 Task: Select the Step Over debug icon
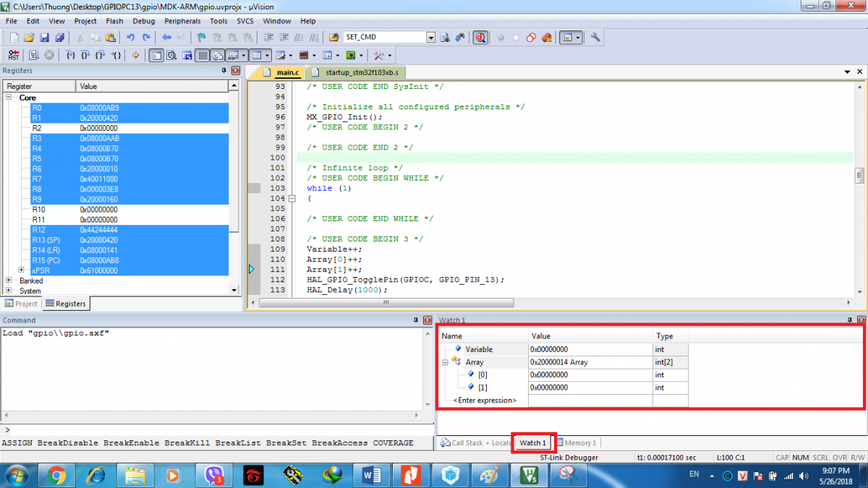click(85, 55)
